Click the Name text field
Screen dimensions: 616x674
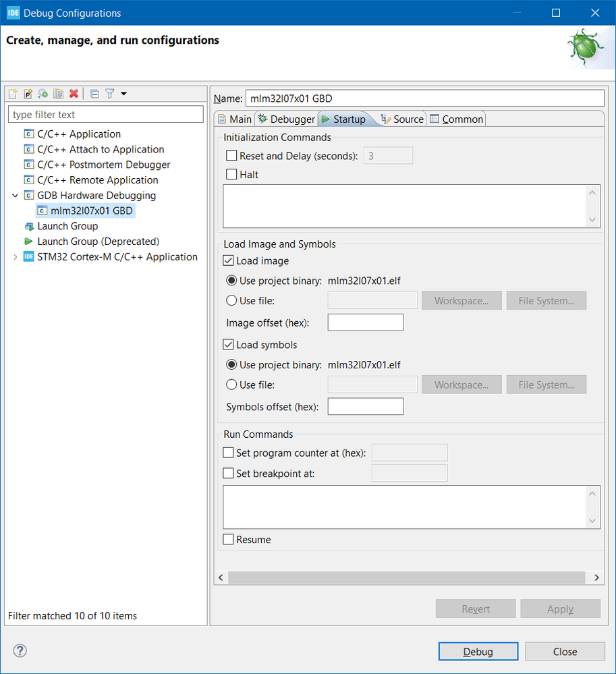[424, 99]
